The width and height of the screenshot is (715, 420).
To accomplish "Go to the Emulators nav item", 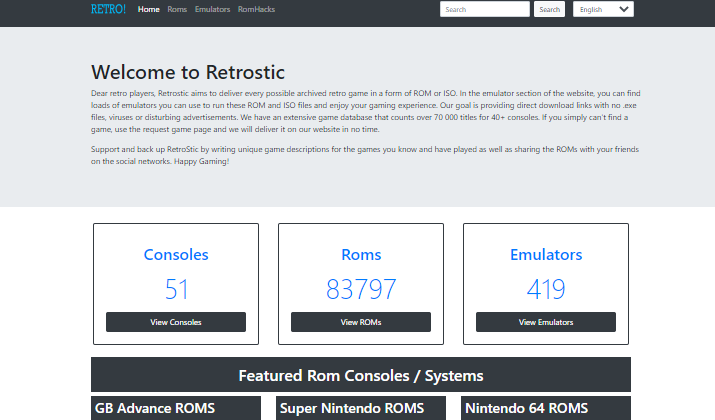I will pyautogui.click(x=212, y=9).
